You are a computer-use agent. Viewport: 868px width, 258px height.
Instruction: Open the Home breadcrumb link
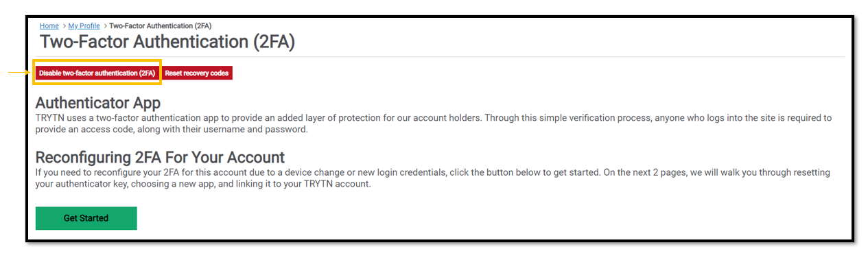click(49, 26)
